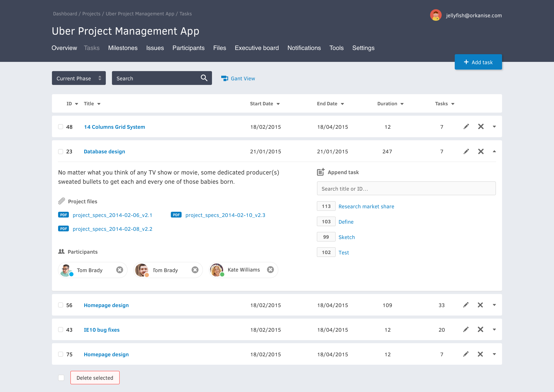554x392 pixels.
Task: Click pencil icon for IE10 bug fixes
Action: pyautogui.click(x=466, y=330)
